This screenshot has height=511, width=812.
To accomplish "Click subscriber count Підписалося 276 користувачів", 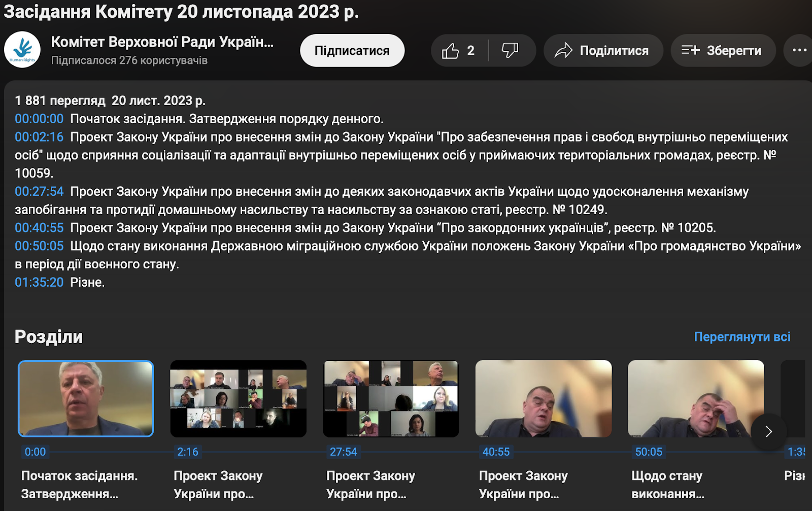I will point(129,60).
